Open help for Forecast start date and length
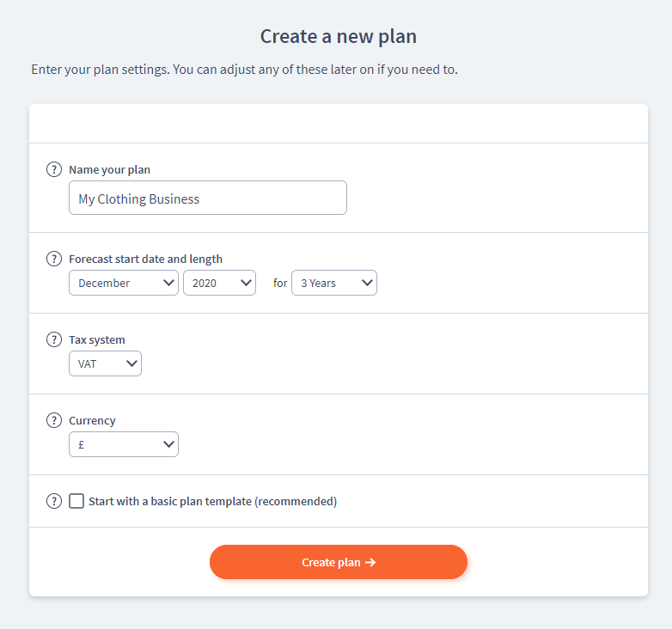The image size is (672, 629). pyautogui.click(x=54, y=259)
